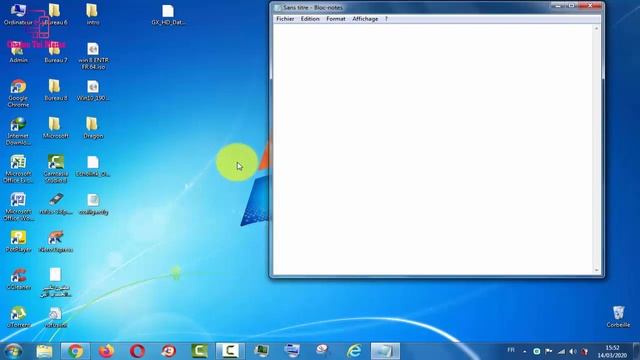Open the white Camtasia Recorder taskbar icon
Image resolution: width=640 pixels, height=360 pixels.
click(230, 351)
